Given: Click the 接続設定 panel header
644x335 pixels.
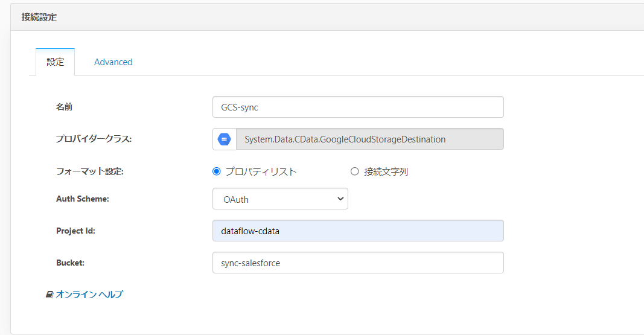Looking at the screenshot, I should point(39,18).
